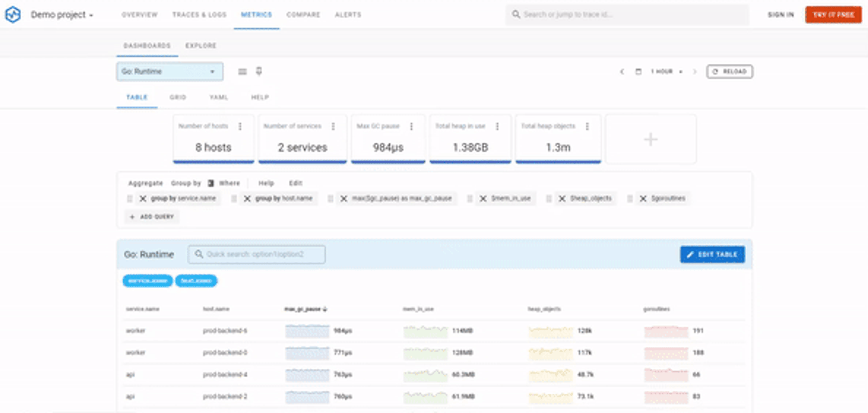Click the EDIT TABLE button
The image size is (868, 413).
pos(712,254)
